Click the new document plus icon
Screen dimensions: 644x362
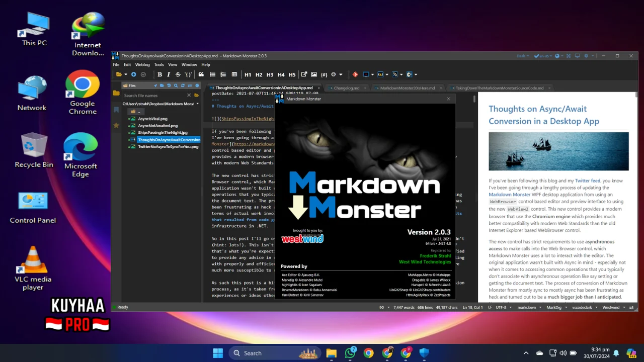coord(134,74)
